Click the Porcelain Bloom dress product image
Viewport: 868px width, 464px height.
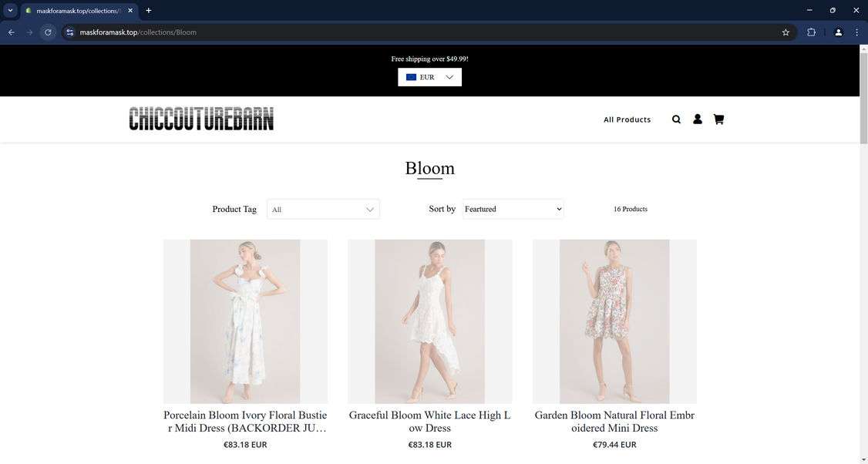pyautogui.click(x=245, y=321)
